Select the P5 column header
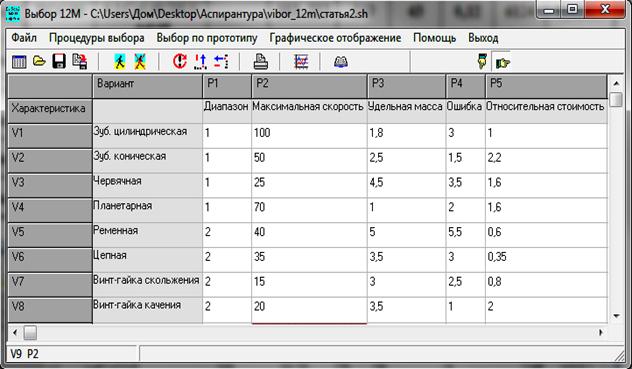Image resolution: width=632 pixels, height=369 pixels. pos(546,86)
